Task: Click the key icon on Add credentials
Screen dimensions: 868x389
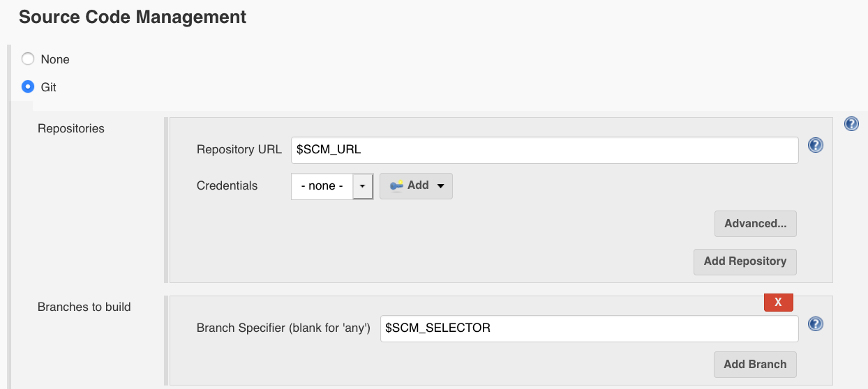Action: 396,185
